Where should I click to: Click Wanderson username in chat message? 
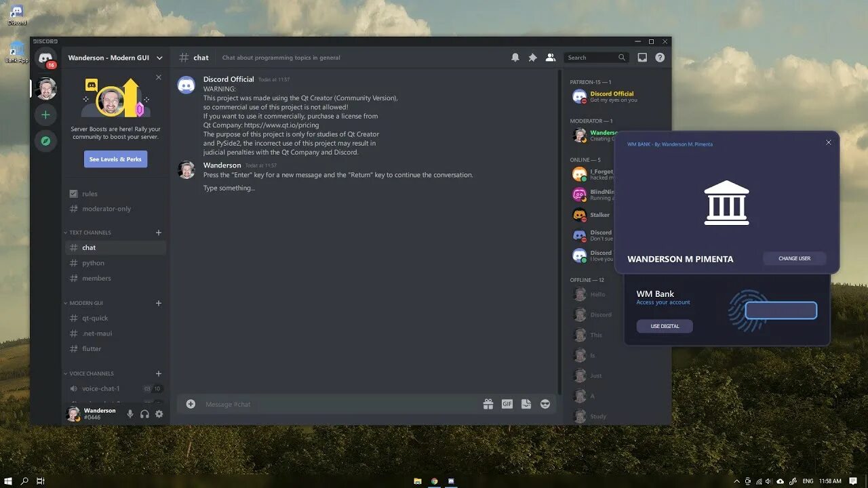(x=222, y=165)
